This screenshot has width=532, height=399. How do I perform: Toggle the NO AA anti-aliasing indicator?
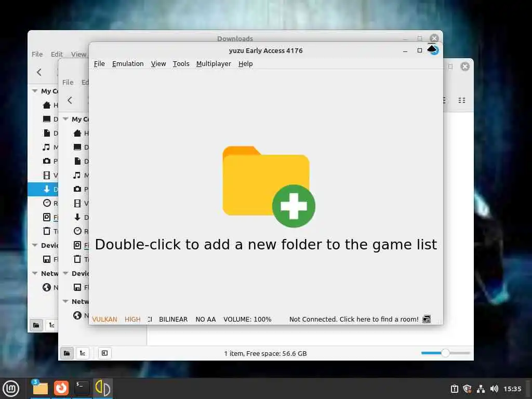(206, 320)
